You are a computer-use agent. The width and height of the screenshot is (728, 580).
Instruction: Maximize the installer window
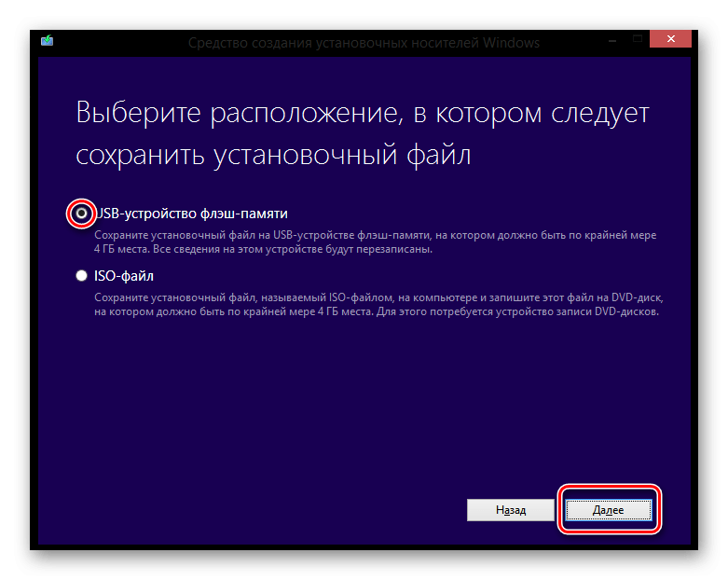click(x=636, y=40)
